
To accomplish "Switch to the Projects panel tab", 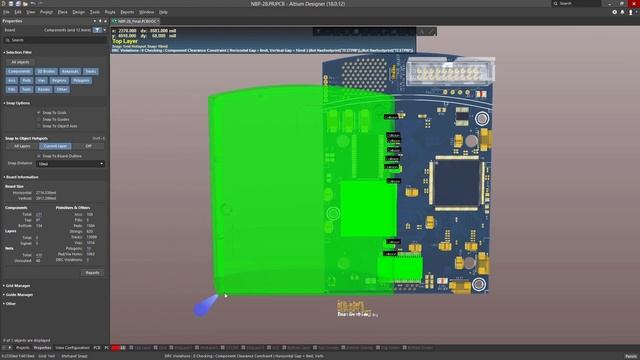I will point(22,348).
